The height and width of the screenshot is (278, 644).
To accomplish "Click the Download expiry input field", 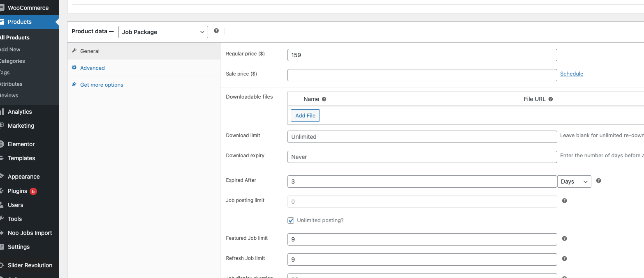I will (422, 157).
